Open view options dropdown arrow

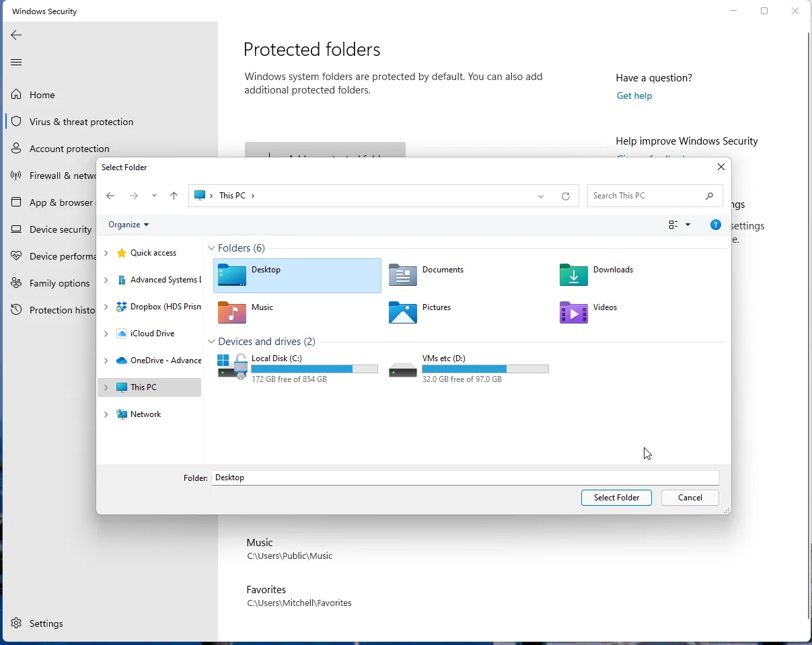688,225
